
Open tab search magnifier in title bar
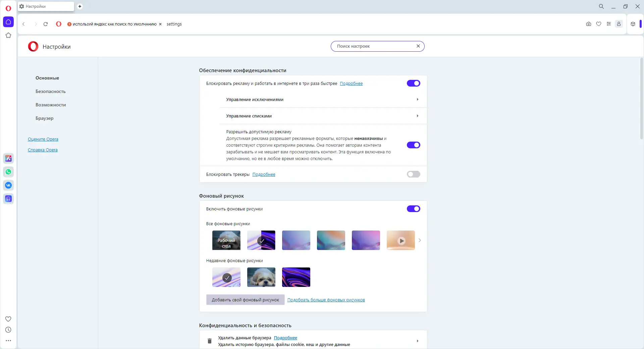click(601, 6)
